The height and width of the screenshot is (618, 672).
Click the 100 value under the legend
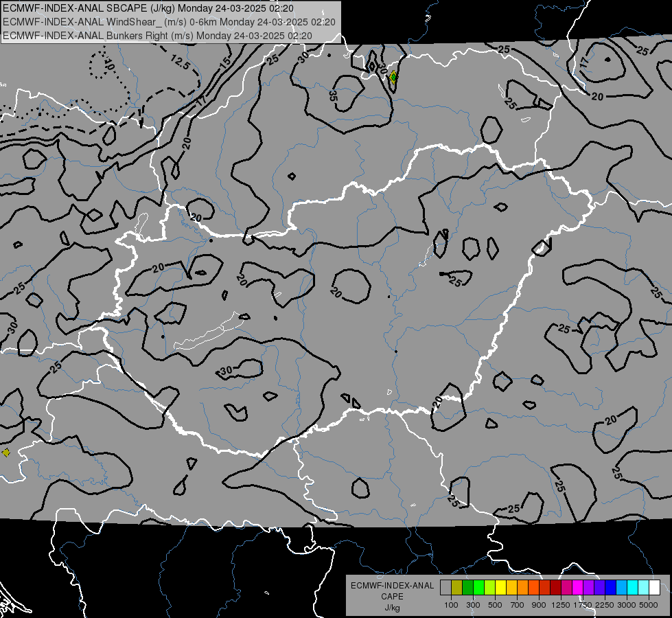click(x=451, y=605)
